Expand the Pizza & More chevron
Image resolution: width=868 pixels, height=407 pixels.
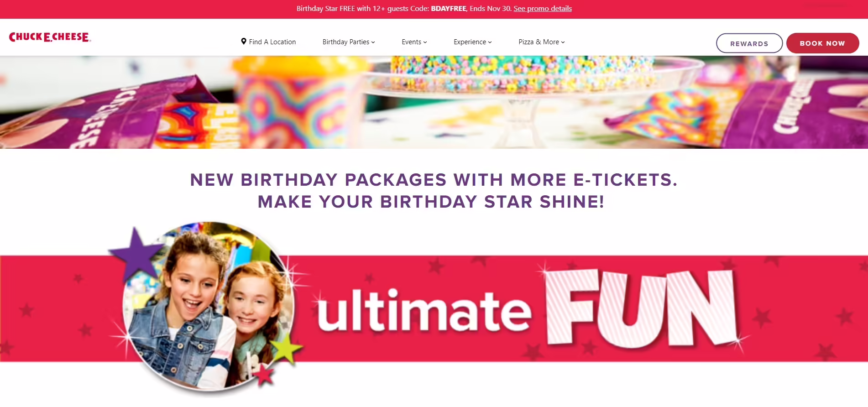pyautogui.click(x=563, y=42)
